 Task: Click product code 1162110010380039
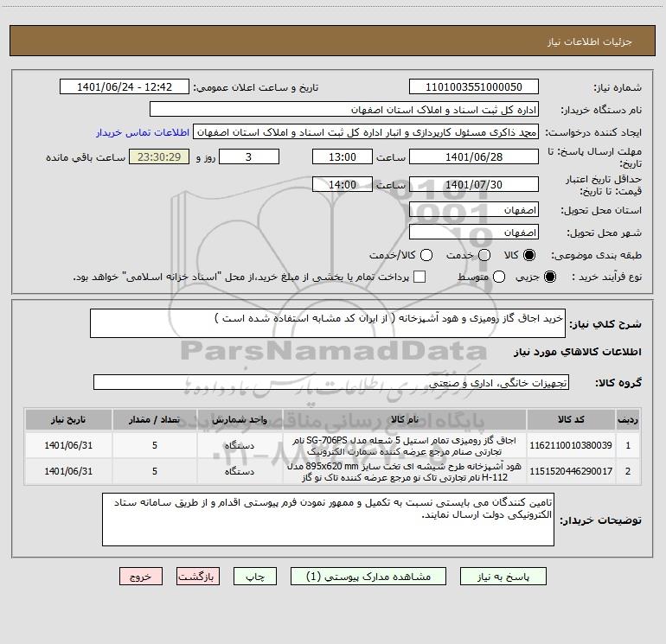click(571, 445)
